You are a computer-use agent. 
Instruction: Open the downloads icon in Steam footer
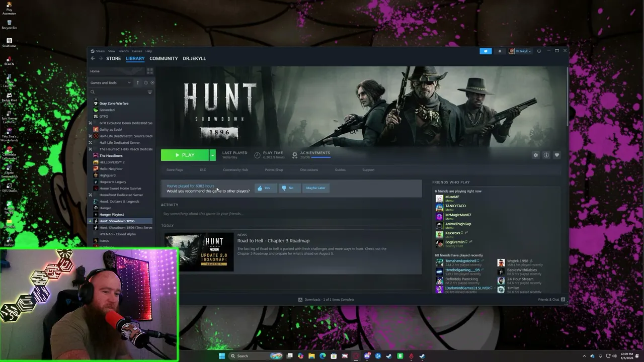pos(300,300)
